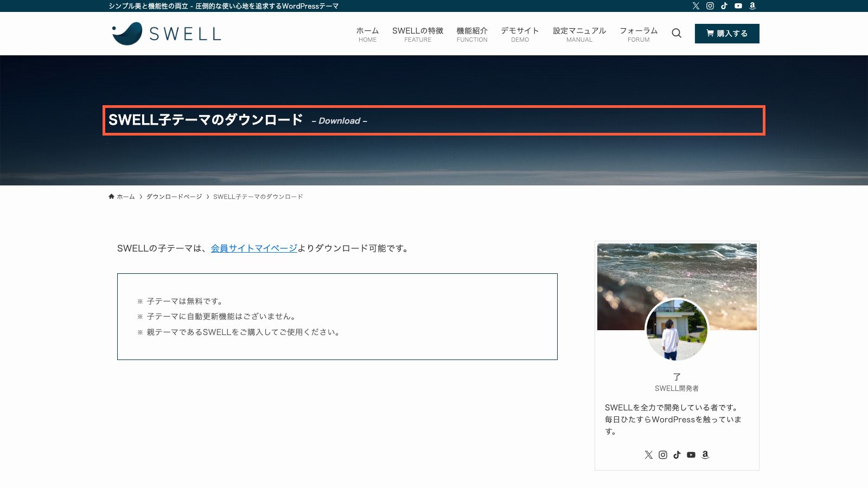The height and width of the screenshot is (488, 868).
Task: Click the note 親テーマであるSWELLをご購入してご使用ください。
Action: (x=244, y=332)
